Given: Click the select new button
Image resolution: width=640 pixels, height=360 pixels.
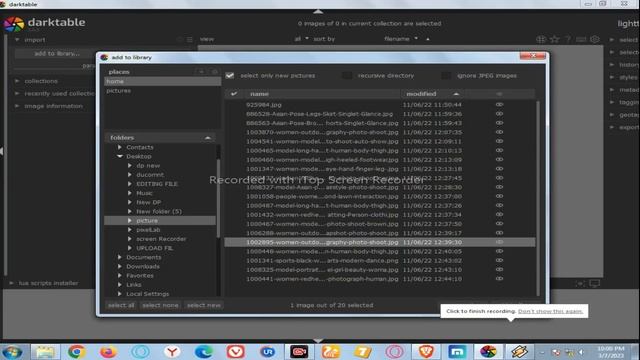Looking at the screenshot, I should point(204,305).
